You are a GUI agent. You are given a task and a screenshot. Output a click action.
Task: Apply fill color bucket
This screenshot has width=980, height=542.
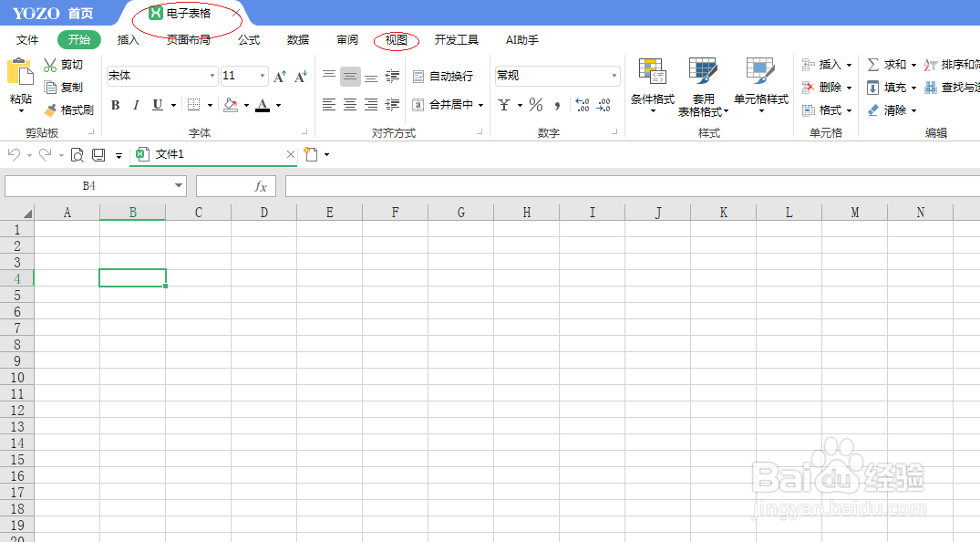[x=231, y=105]
